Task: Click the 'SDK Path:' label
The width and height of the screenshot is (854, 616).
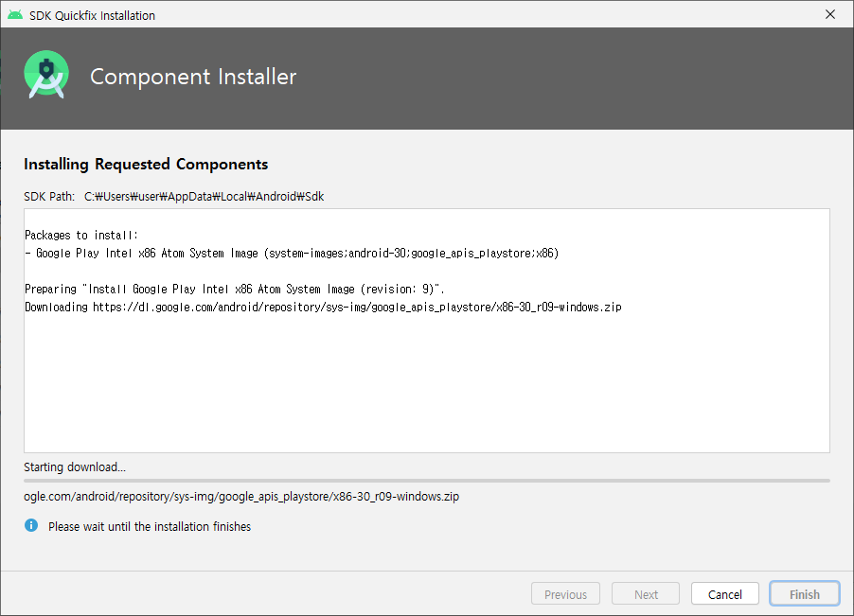Action: pos(49,197)
